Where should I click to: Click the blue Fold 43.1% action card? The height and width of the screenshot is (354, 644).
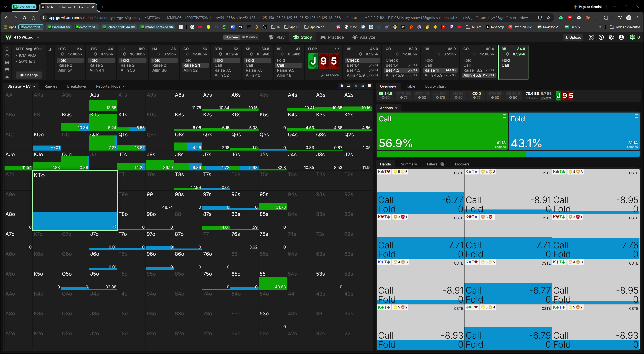point(574,131)
